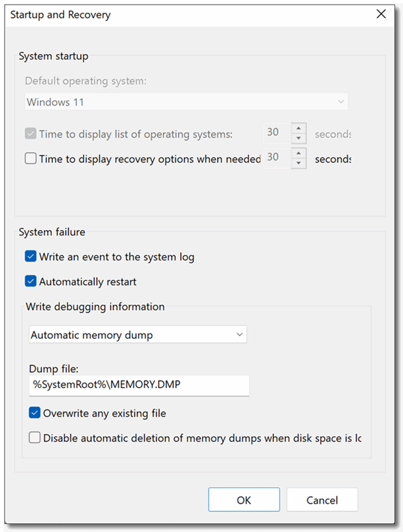Enable time to display recovery options checkbox
Viewport: 403px width, 532px height.
(x=31, y=159)
